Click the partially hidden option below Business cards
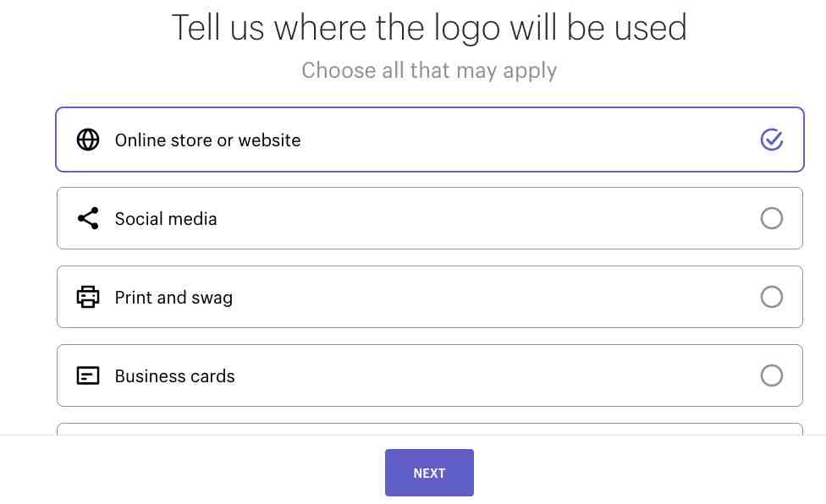 point(430,429)
